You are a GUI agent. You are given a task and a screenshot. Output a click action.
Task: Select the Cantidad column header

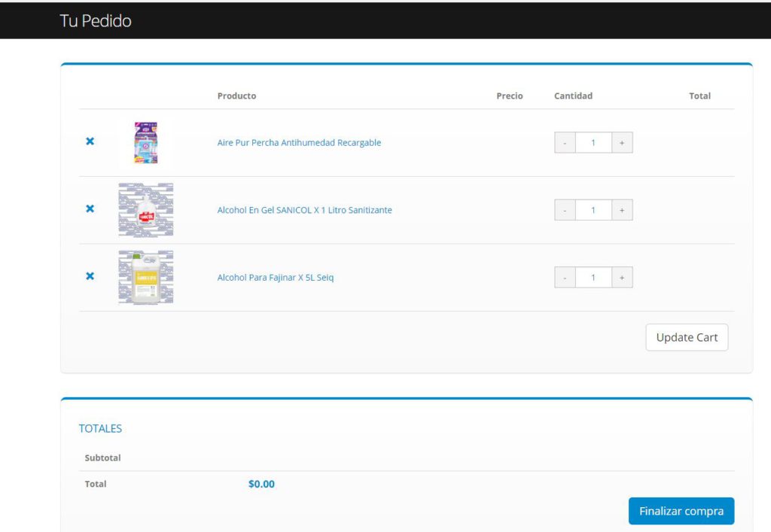pos(573,96)
